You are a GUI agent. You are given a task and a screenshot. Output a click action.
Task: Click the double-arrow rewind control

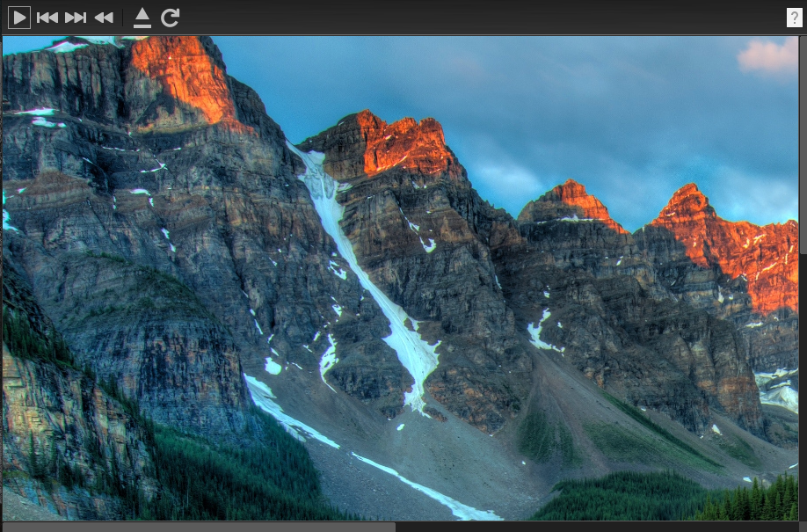pos(103,16)
